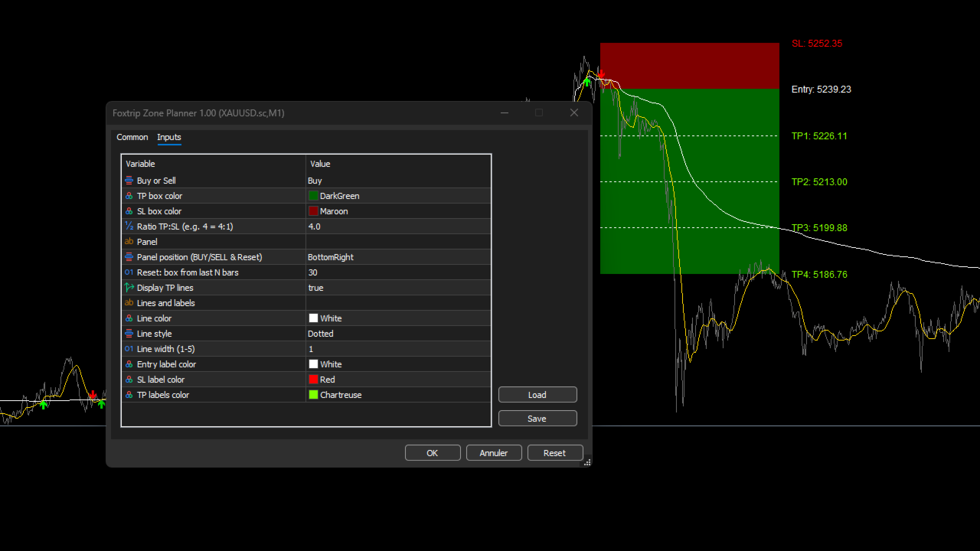This screenshot has width=980, height=551.
Task: Select the 'Line width (1-5)' variable name
Action: [x=166, y=349]
